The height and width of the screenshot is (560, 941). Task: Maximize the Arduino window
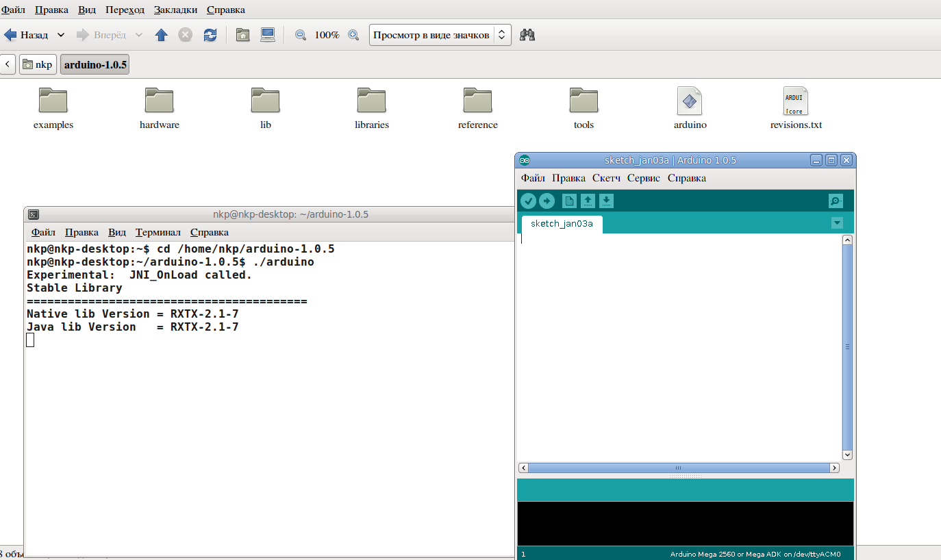click(831, 160)
